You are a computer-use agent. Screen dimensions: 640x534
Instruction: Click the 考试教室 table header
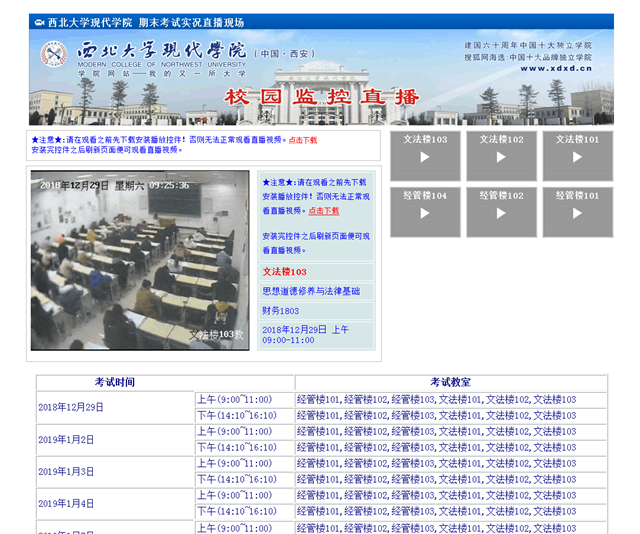click(x=451, y=382)
